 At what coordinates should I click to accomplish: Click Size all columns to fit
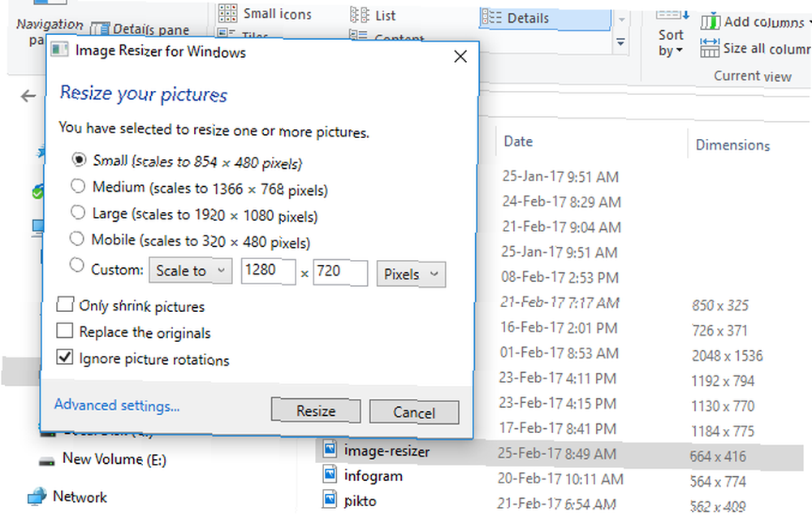click(755, 48)
